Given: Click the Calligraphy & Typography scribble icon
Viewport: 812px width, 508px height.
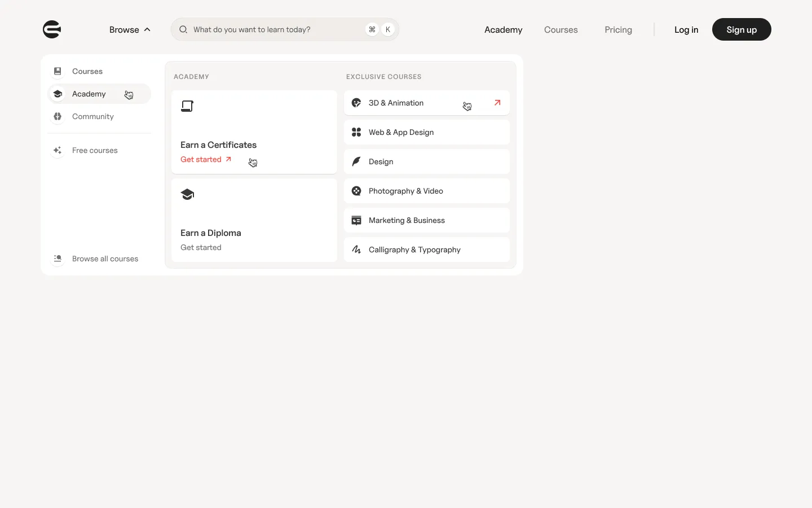Looking at the screenshot, I should 356,249.
